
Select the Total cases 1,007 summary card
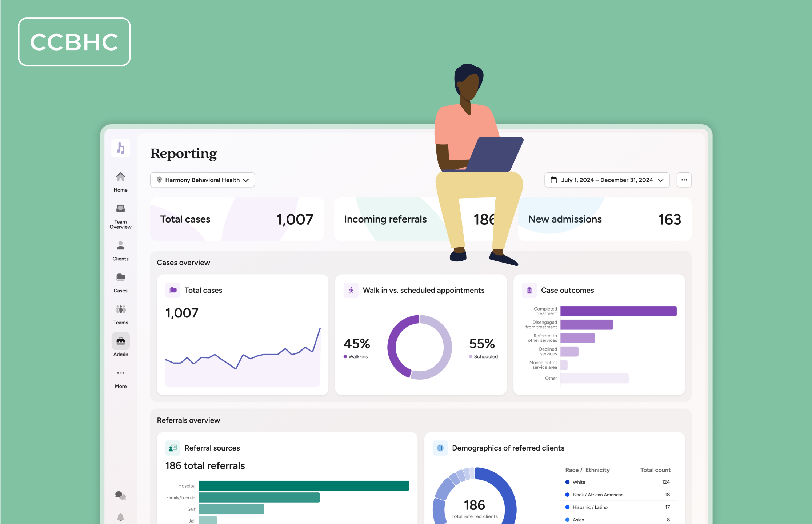click(237, 219)
